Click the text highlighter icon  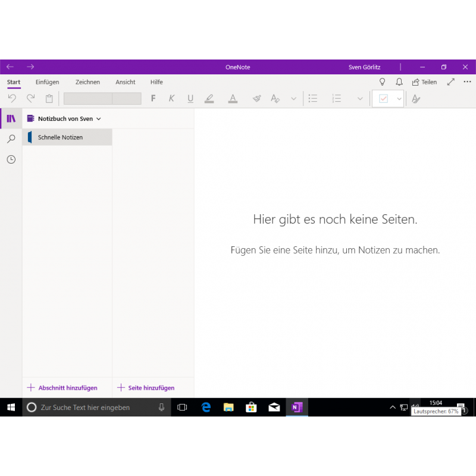(x=209, y=99)
